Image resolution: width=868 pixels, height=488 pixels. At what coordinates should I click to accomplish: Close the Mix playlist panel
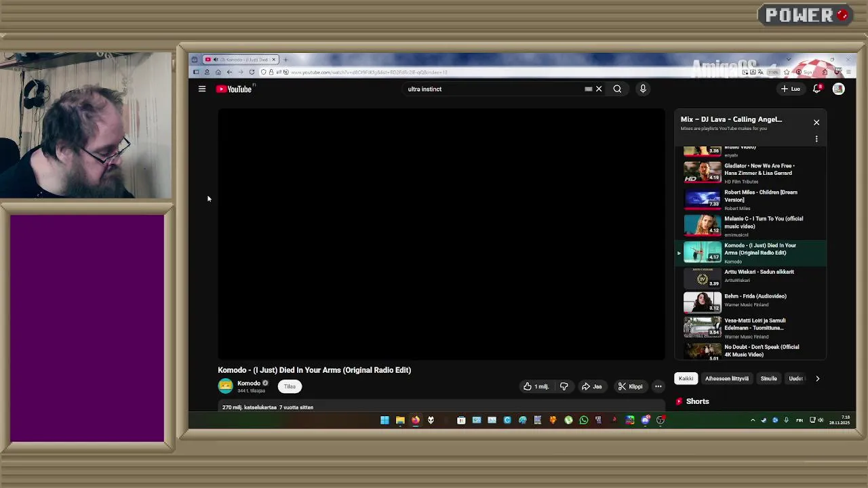(816, 122)
